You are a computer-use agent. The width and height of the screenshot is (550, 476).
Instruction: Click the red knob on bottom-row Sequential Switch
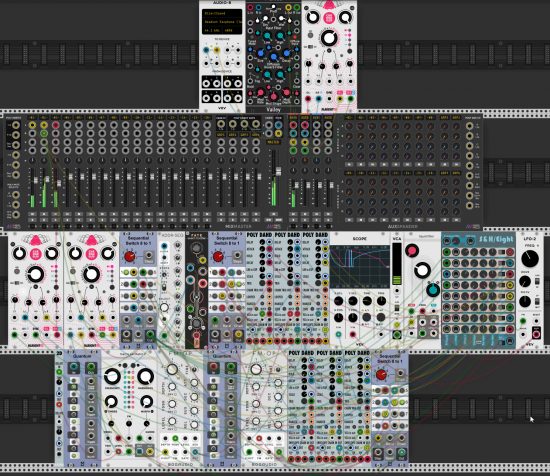point(381,375)
